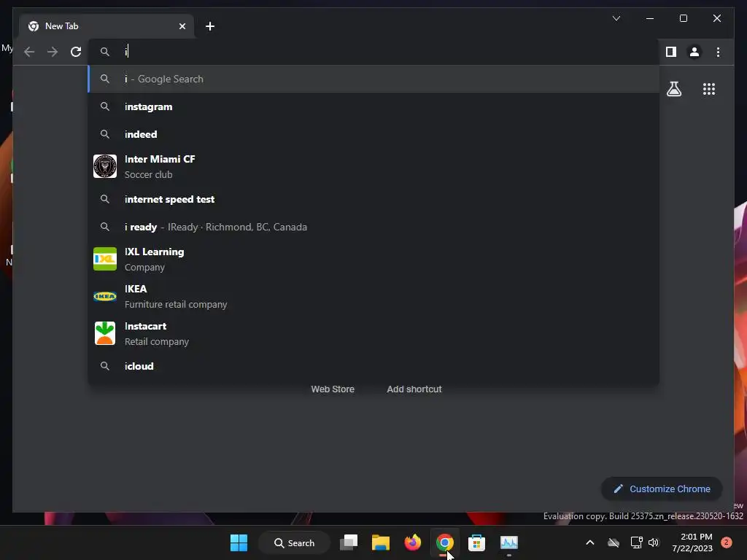Select the New Tab tab

(107, 26)
